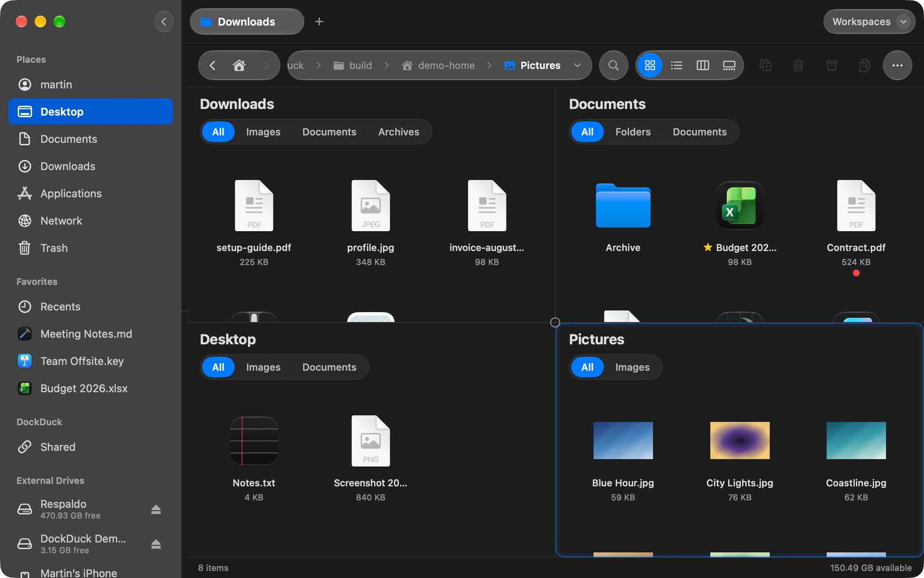
Task: Open the Workspaces dropdown
Action: (x=869, y=21)
